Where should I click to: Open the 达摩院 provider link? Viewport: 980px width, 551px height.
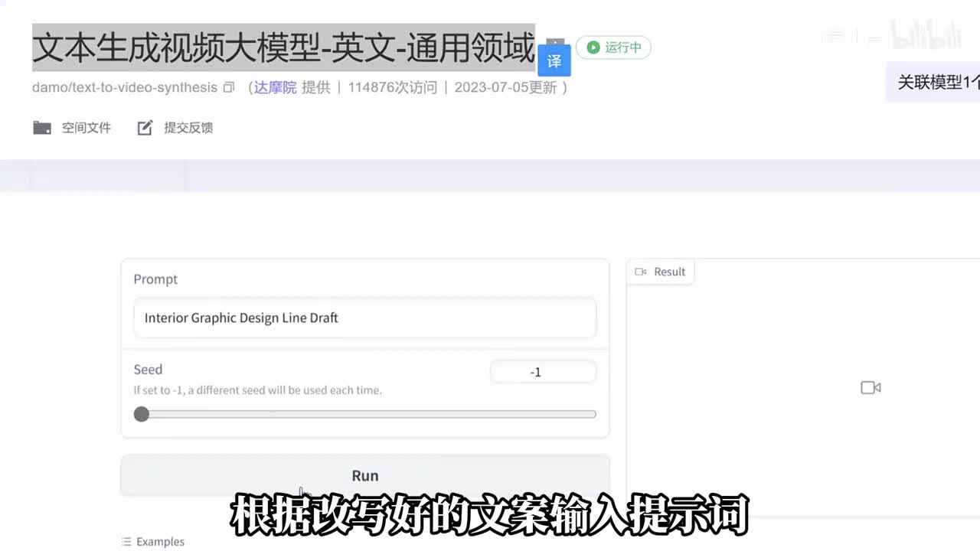click(x=275, y=87)
